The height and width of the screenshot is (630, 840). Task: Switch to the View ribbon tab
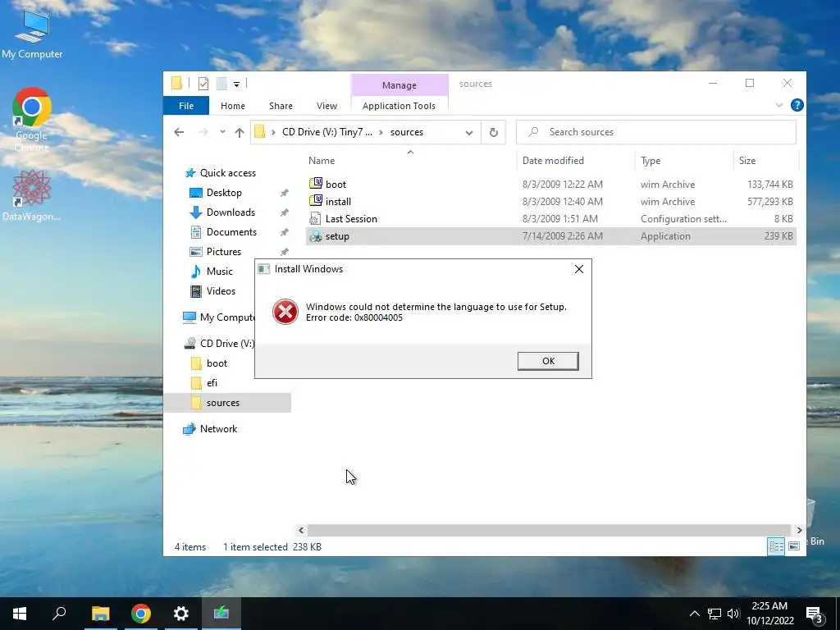pos(326,106)
